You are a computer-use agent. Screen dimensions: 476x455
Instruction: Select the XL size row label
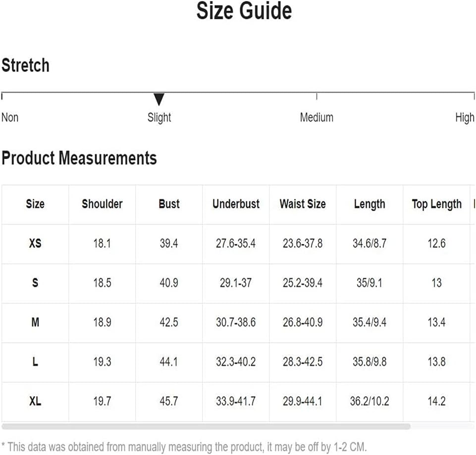[x=35, y=401]
